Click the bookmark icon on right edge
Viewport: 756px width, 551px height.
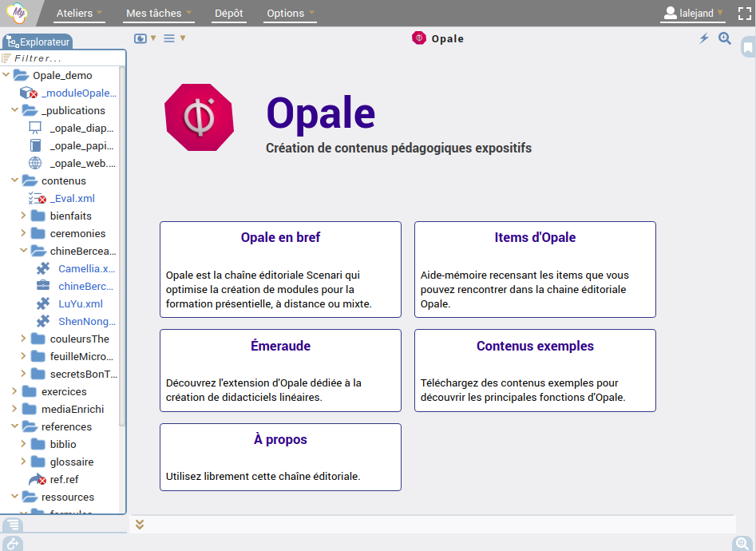(x=748, y=48)
